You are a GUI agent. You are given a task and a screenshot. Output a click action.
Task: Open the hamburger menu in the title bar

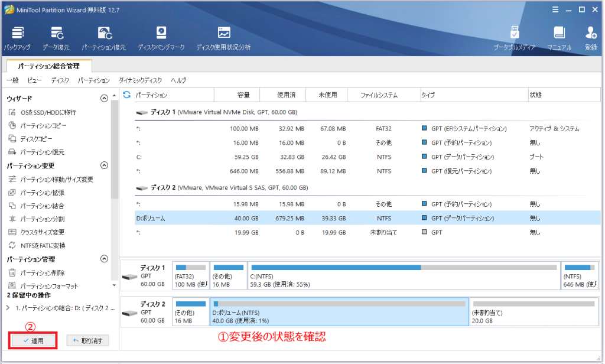pyautogui.click(x=555, y=9)
